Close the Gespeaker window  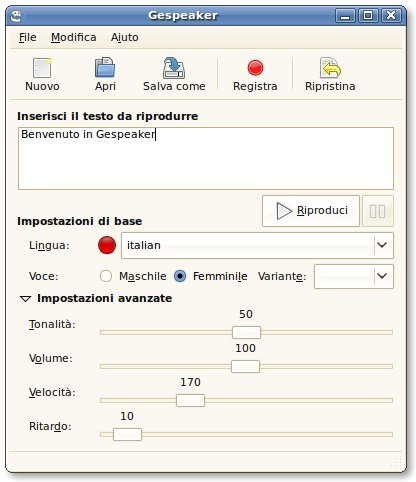click(x=391, y=15)
